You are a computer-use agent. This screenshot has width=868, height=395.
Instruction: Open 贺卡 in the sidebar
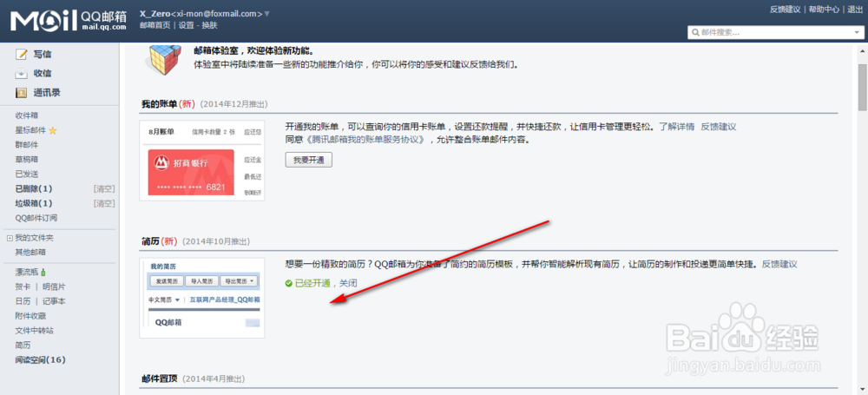[x=23, y=287]
